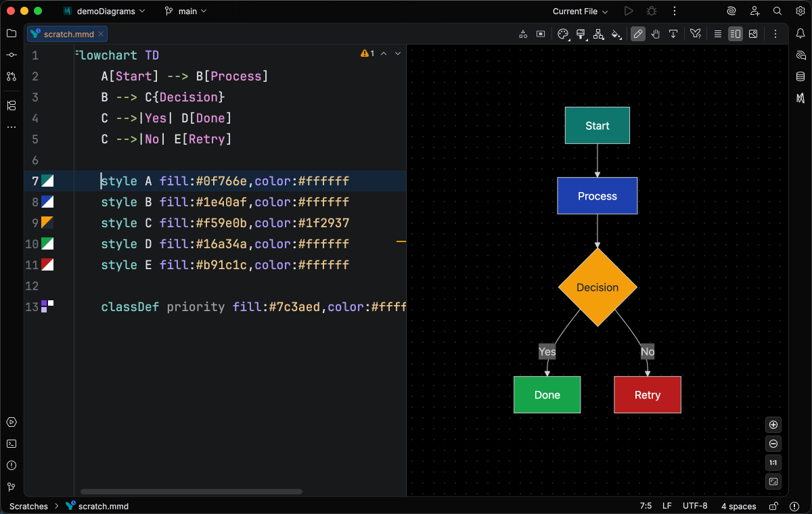Zoom in the diagram preview
This screenshot has height=514, width=812.
(x=773, y=425)
